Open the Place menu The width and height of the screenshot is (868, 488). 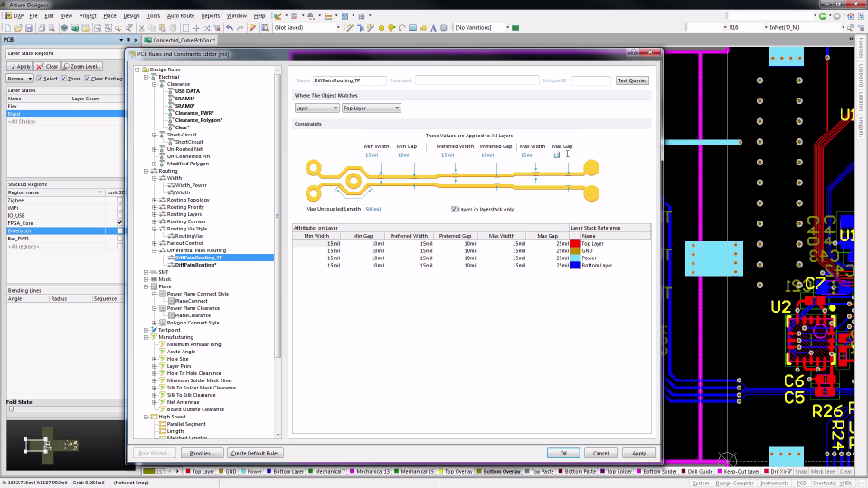109,16
